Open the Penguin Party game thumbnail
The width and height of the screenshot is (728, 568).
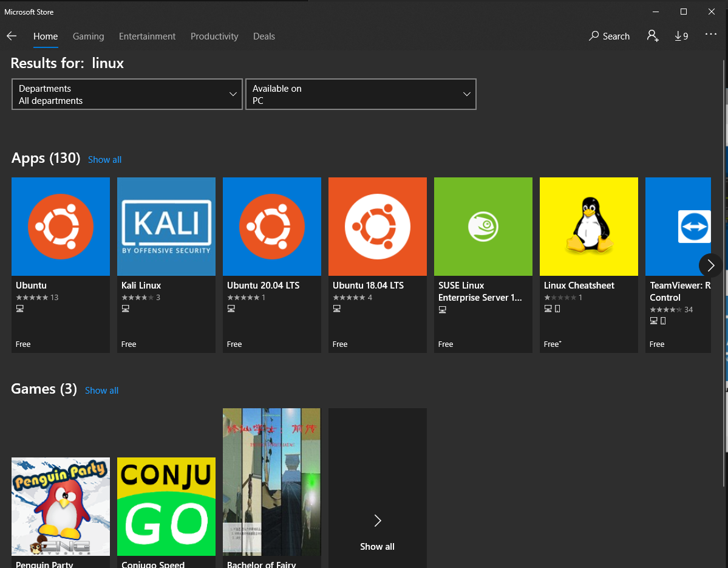[x=61, y=506]
